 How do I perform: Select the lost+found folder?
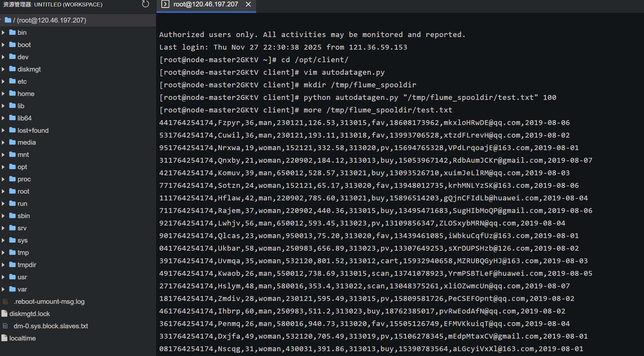(33, 130)
